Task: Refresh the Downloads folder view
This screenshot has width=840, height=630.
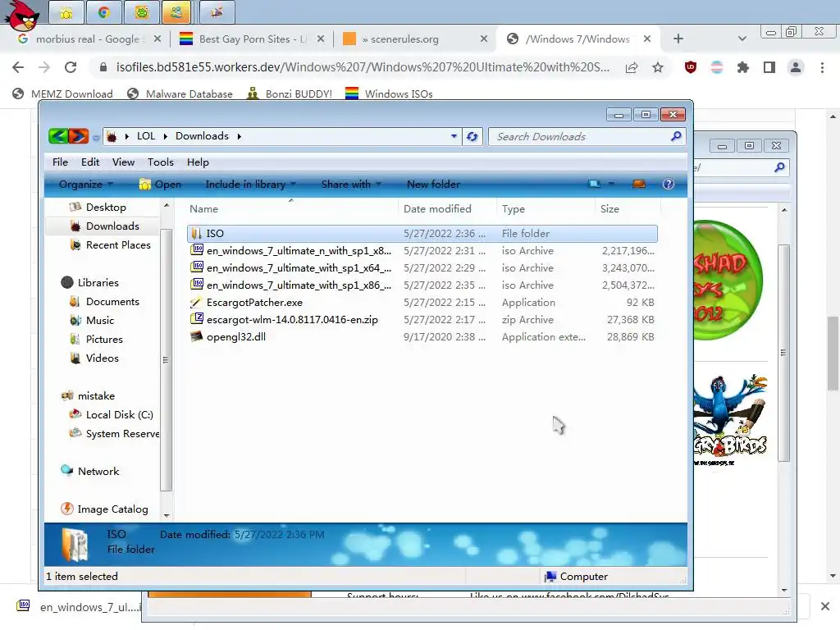Action: (472, 136)
